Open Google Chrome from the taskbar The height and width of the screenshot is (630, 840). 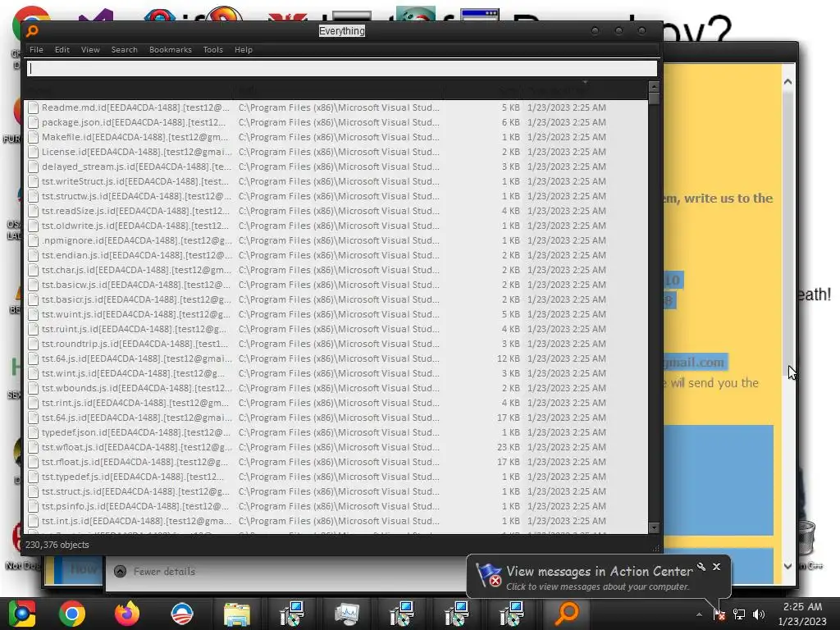coord(72,614)
